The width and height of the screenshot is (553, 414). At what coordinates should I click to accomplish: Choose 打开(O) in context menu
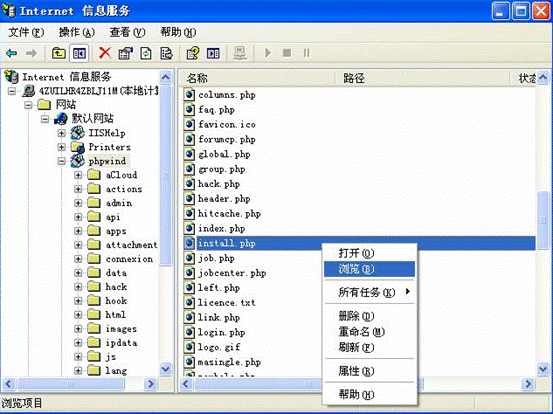[x=369, y=253]
